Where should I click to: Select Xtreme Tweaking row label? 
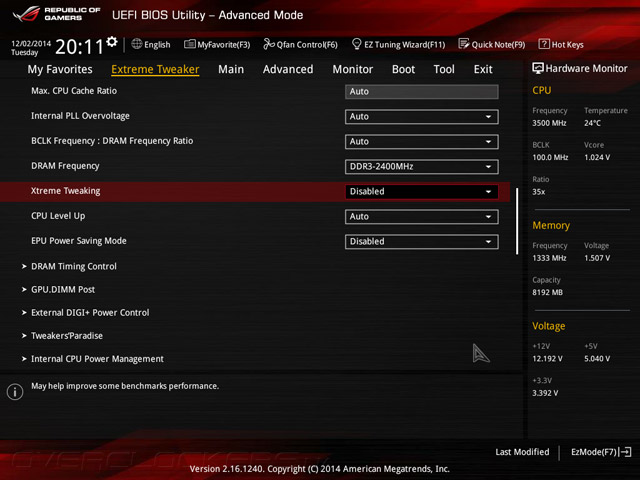pos(65,191)
